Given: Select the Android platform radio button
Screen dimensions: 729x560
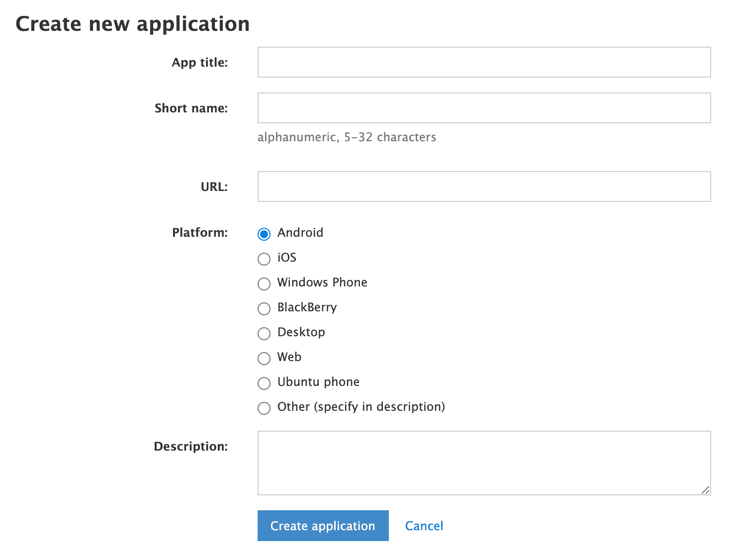Looking at the screenshot, I should pos(264,234).
